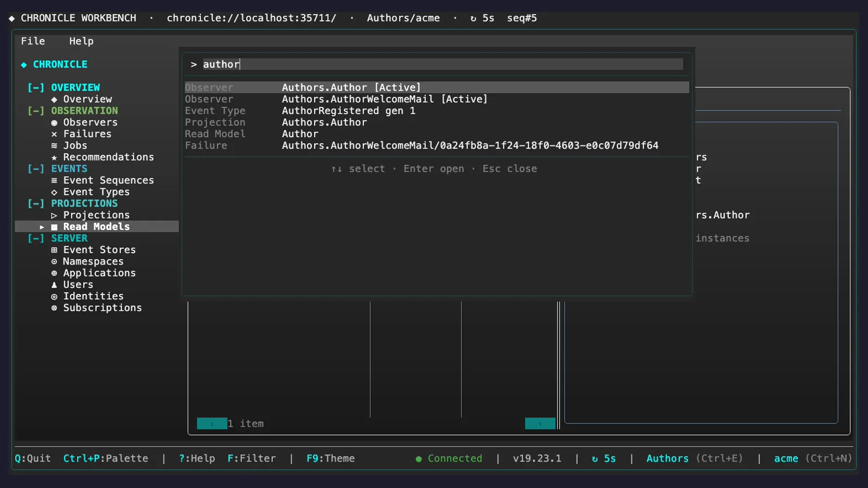Select Projection Authors.Author result

point(437,123)
